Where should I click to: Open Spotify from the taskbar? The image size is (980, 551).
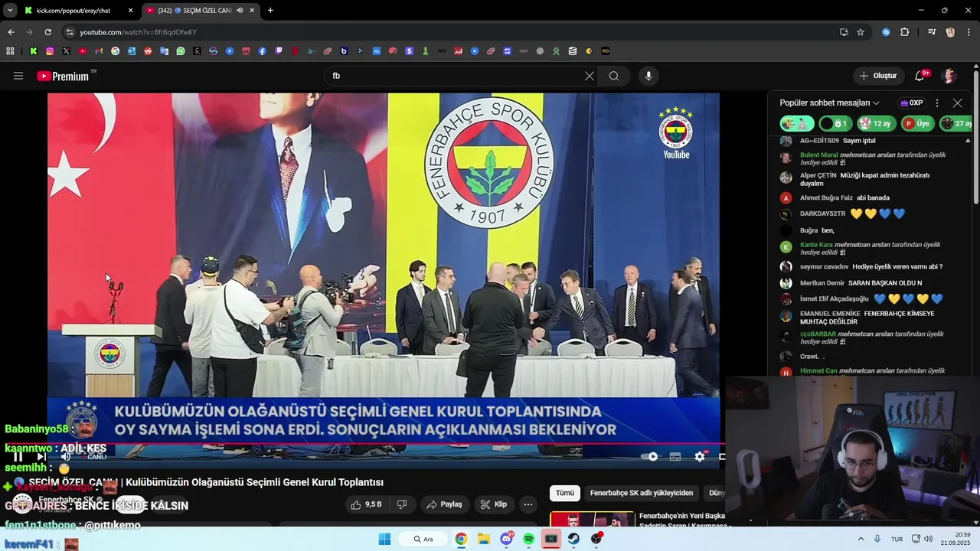[x=529, y=539]
